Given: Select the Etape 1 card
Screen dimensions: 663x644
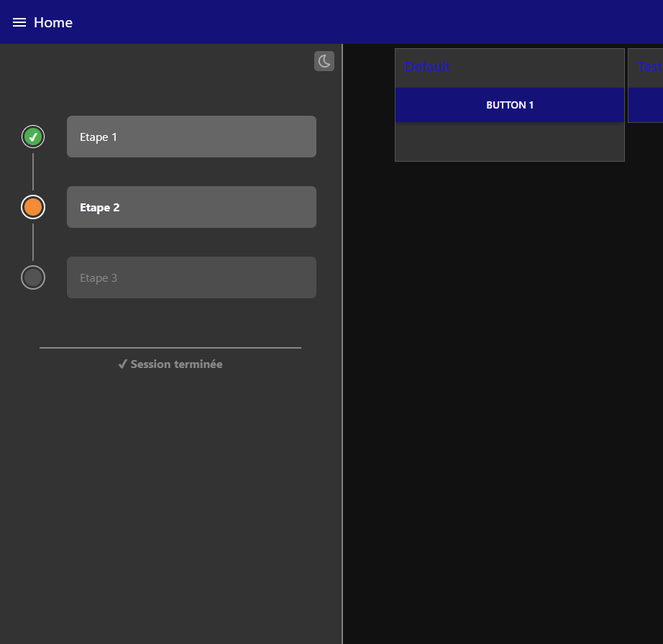Looking at the screenshot, I should click(191, 136).
